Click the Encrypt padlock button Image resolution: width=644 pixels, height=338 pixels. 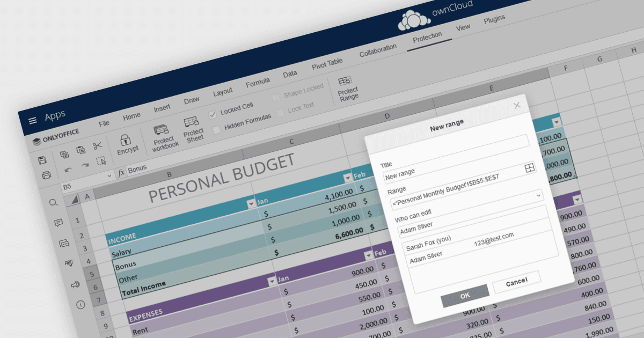point(127,144)
